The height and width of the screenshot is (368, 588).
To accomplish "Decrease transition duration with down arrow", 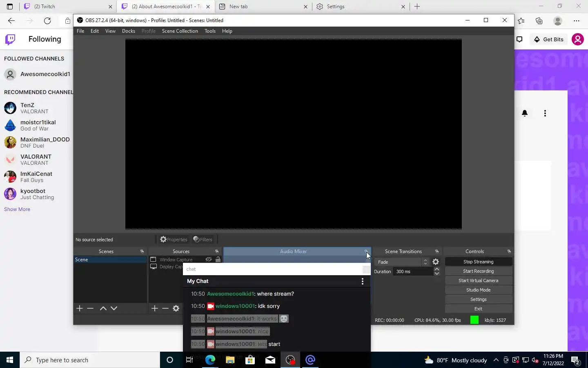I will click(x=437, y=274).
